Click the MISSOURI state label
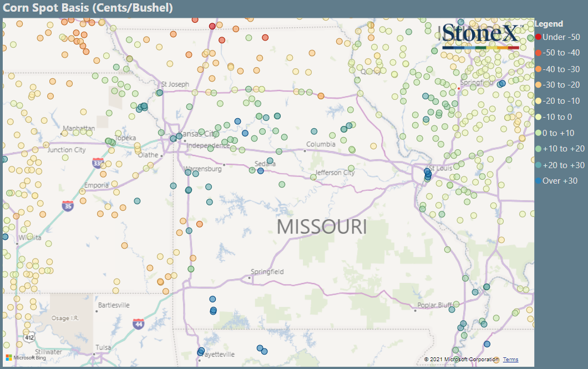The width and height of the screenshot is (588, 369). (x=322, y=227)
